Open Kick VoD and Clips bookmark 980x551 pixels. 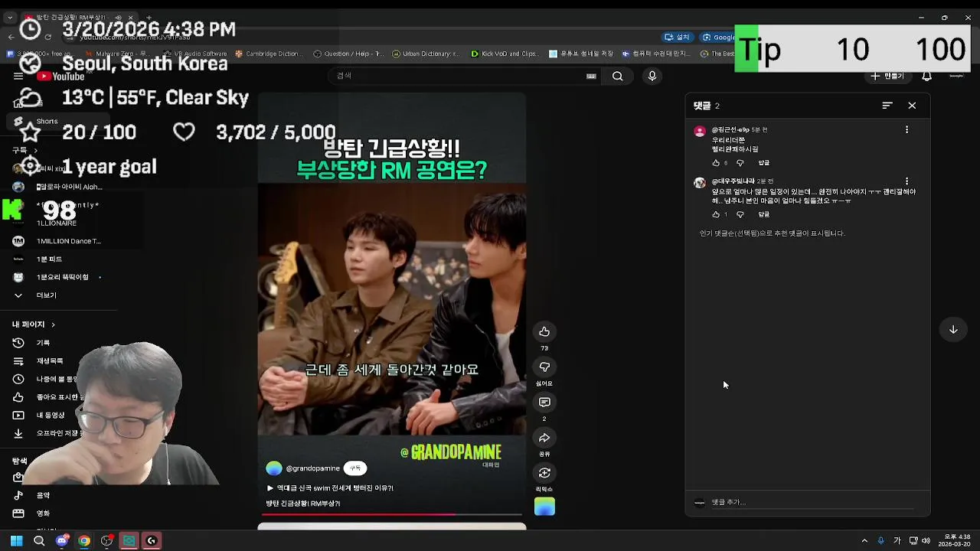[x=505, y=54]
